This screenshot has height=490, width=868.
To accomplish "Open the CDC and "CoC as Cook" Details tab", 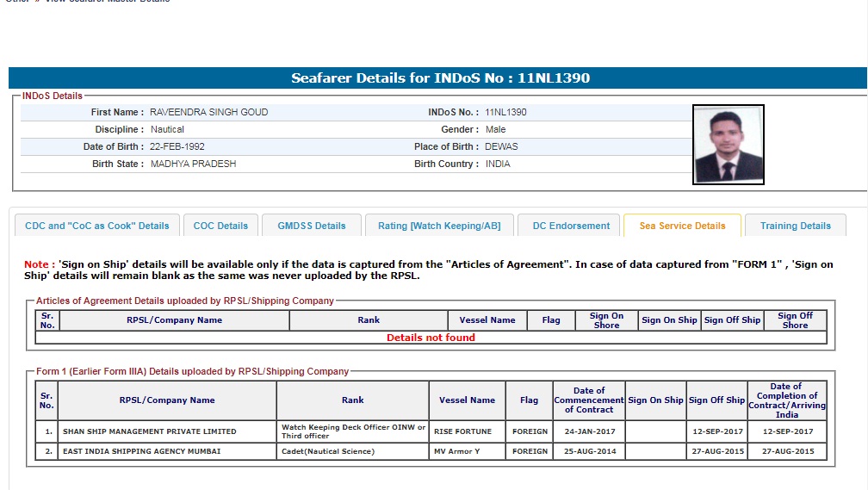I will (x=97, y=226).
